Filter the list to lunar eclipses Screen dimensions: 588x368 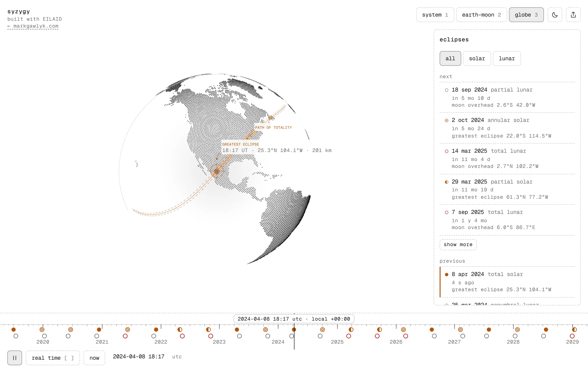(x=507, y=58)
